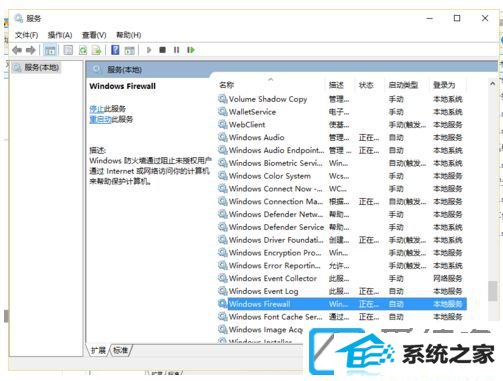Click the 停止 link to stop this service
The image size is (503, 381).
point(96,109)
